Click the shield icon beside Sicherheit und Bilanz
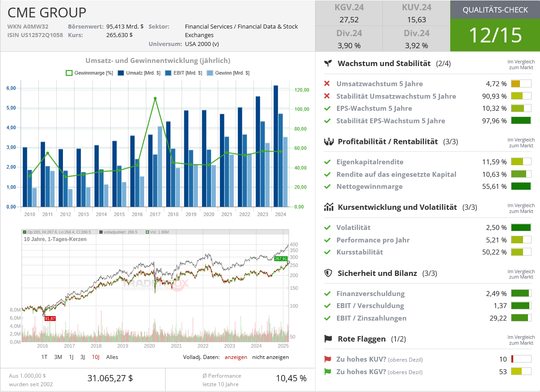540x392 pixels. click(x=328, y=273)
